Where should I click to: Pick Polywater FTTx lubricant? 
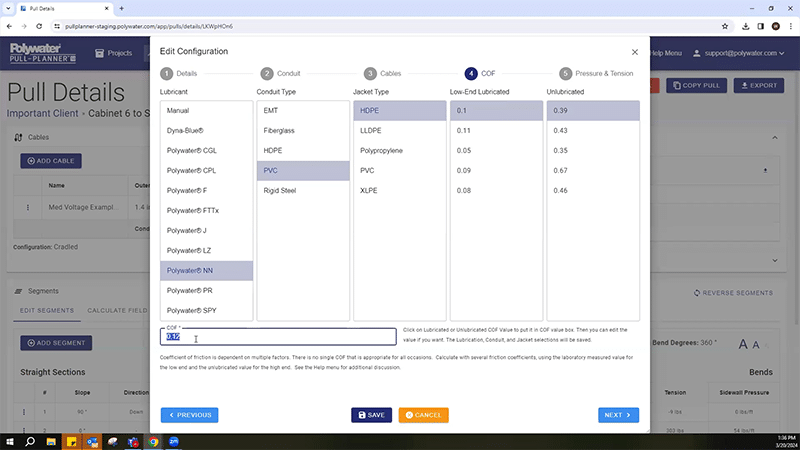click(207, 210)
